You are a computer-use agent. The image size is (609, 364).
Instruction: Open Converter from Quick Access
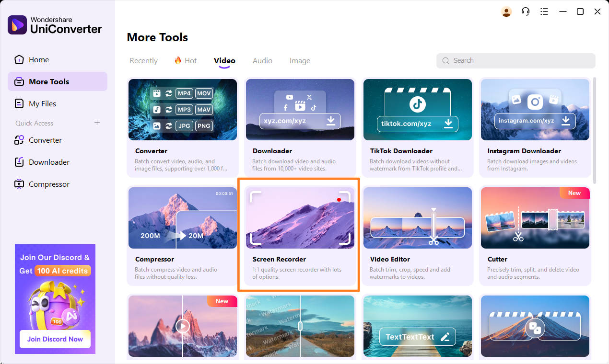58,140
